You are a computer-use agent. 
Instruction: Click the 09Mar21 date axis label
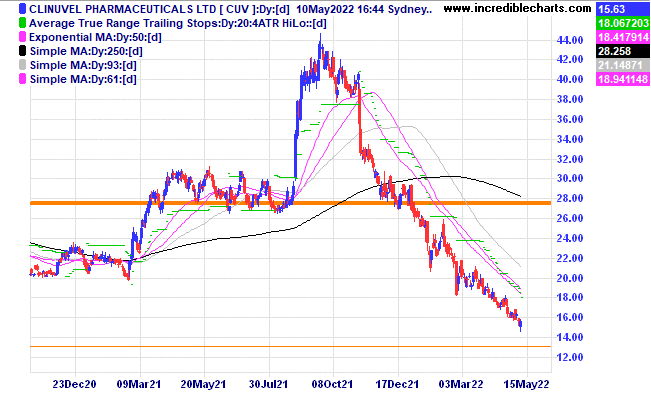(x=139, y=384)
